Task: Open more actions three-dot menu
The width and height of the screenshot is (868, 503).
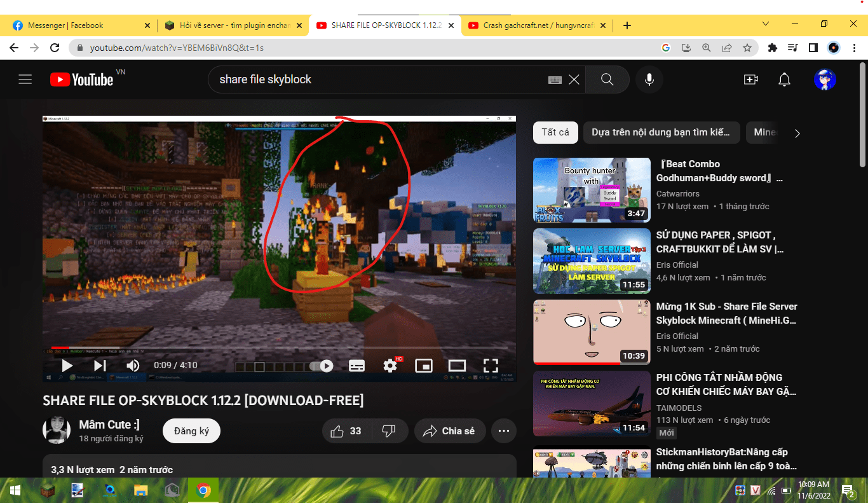Action: pyautogui.click(x=504, y=431)
